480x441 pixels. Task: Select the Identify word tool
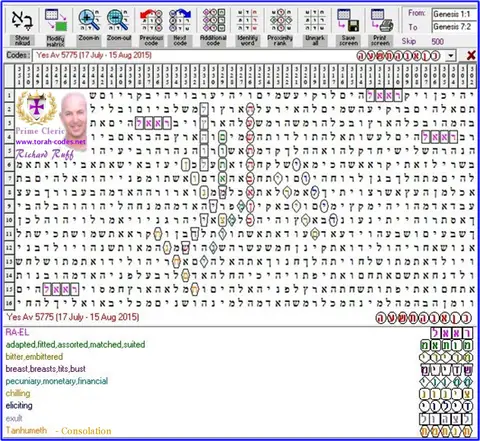pyautogui.click(x=247, y=20)
